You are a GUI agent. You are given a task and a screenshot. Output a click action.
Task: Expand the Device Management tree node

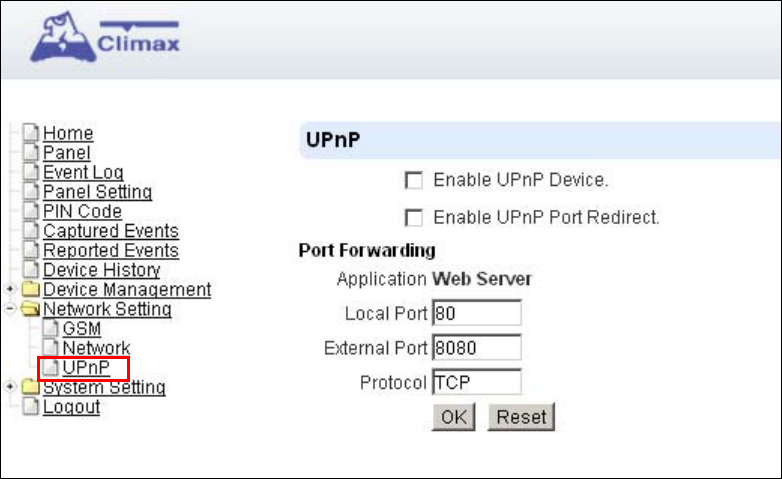click(x=10, y=289)
